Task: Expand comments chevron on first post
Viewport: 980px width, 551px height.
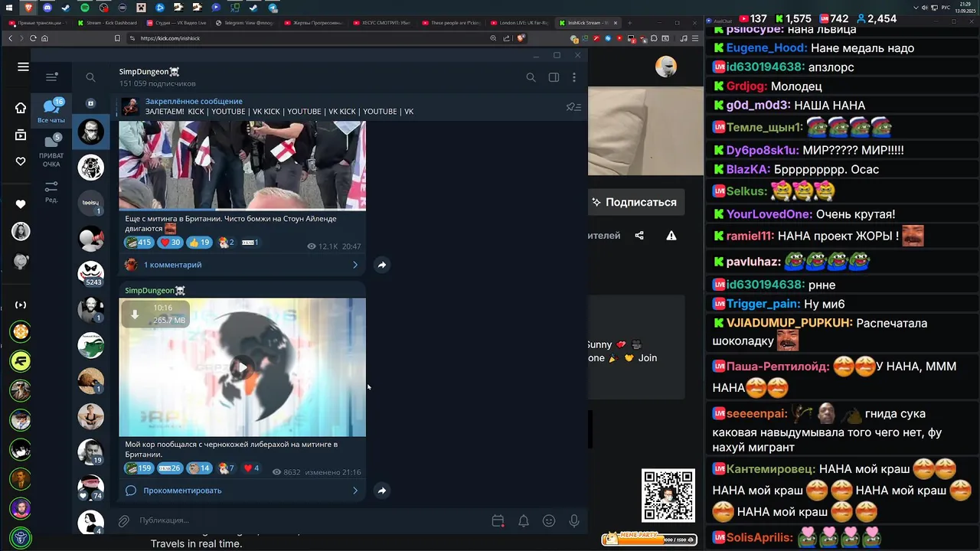Action: (x=355, y=265)
